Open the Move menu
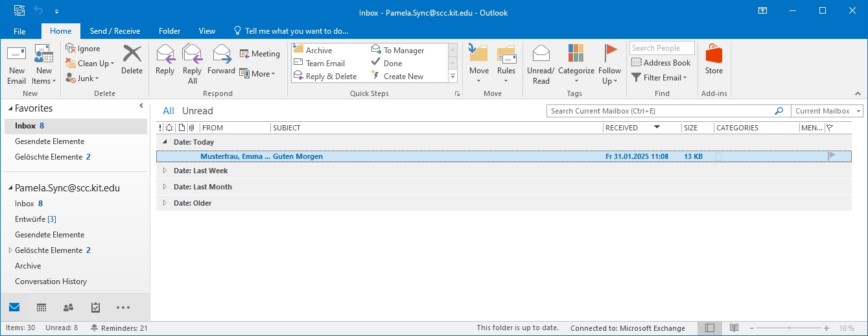Image resolution: width=868 pixels, height=336 pixels. pos(479,64)
